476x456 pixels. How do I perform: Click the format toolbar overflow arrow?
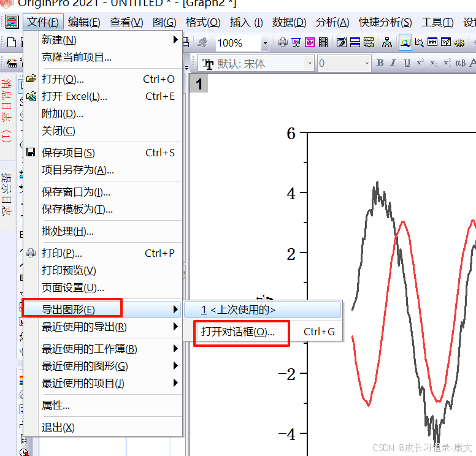[x=186, y=68]
